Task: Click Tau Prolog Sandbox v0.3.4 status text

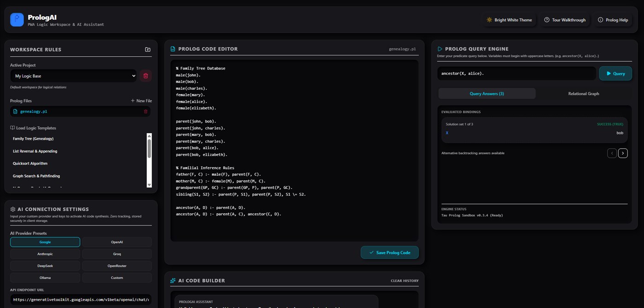Action: coord(472,215)
